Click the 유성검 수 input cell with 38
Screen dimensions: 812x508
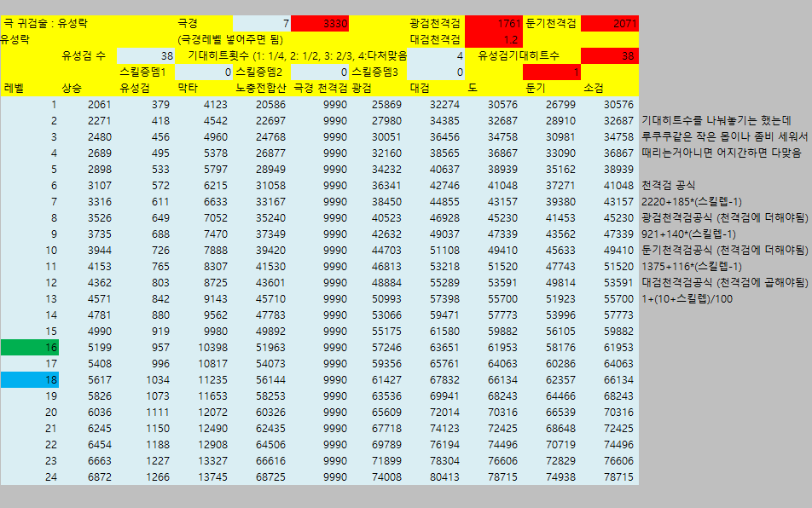pos(146,56)
